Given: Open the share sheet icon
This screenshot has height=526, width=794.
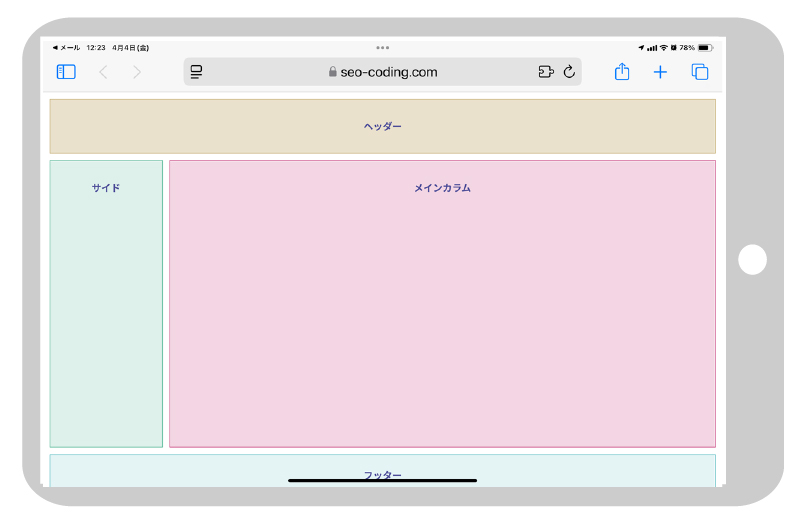Looking at the screenshot, I should pyautogui.click(x=622, y=72).
